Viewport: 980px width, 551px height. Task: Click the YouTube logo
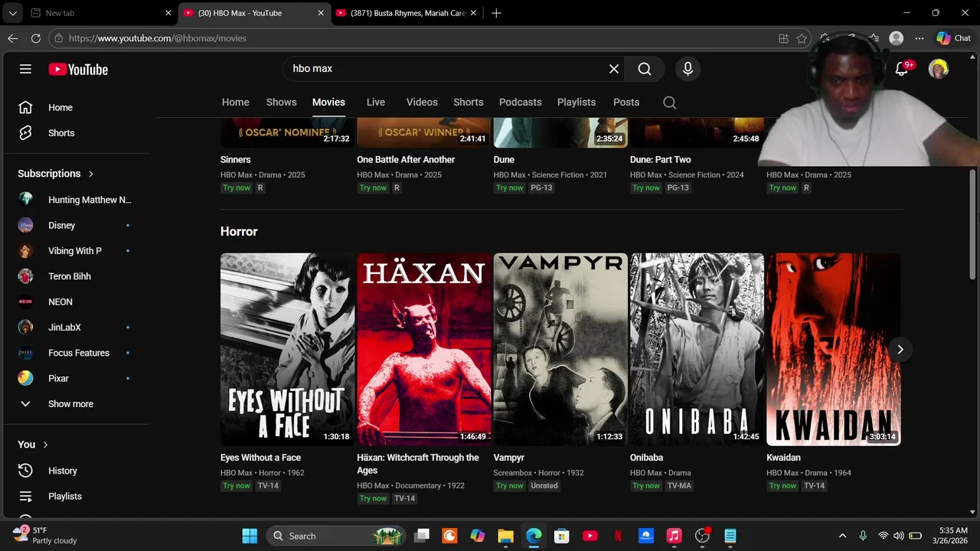78,69
